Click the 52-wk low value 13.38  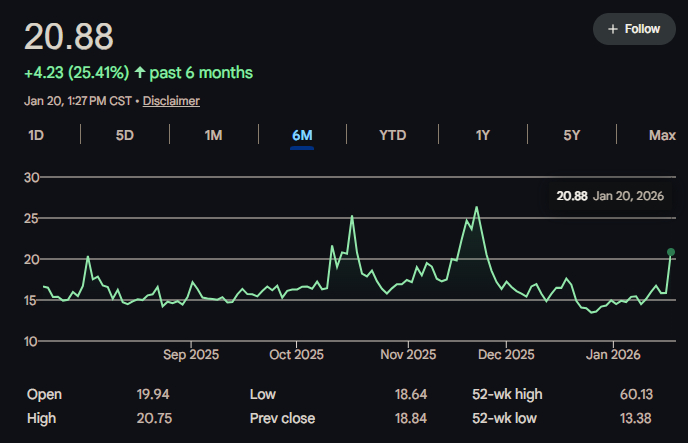click(x=635, y=418)
